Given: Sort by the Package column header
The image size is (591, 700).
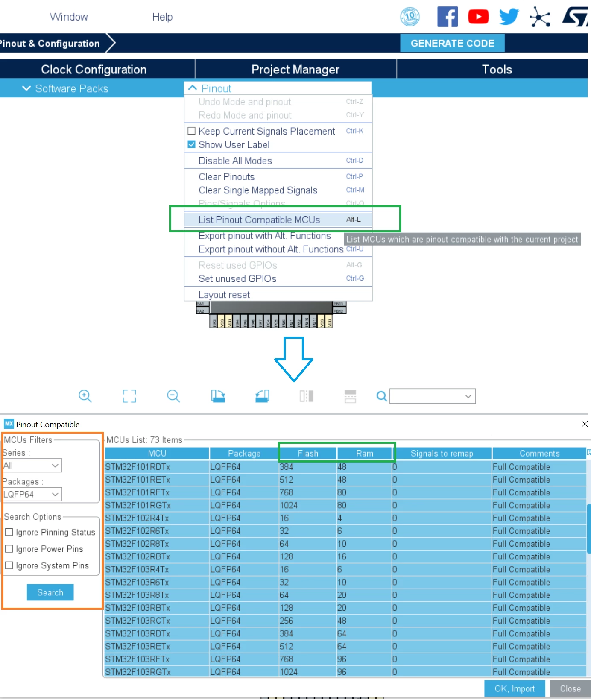Looking at the screenshot, I should [244, 453].
